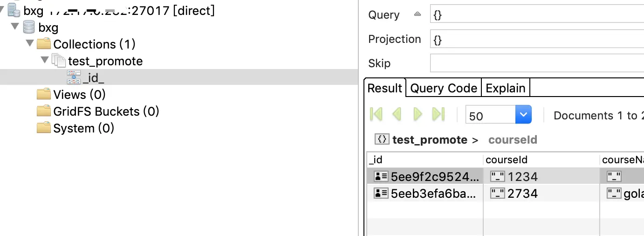
Task: Open the page size dropdown showing 50
Action: coord(523,115)
